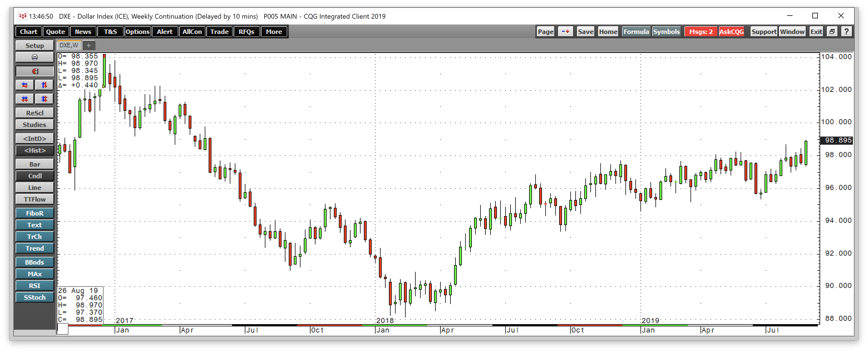
Task: Open the RFQs menu item
Action: (246, 31)
